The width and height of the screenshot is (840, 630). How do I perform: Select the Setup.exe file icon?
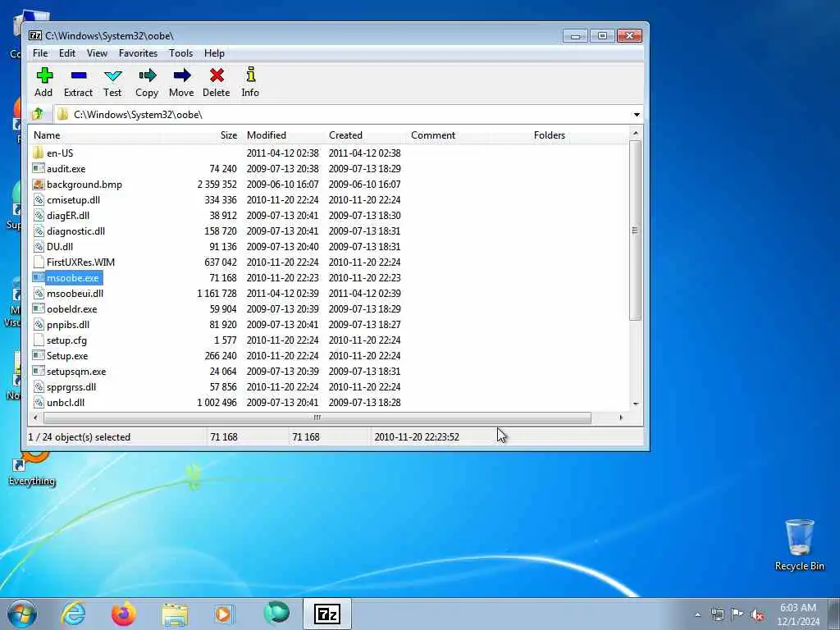tap(38, 355)
